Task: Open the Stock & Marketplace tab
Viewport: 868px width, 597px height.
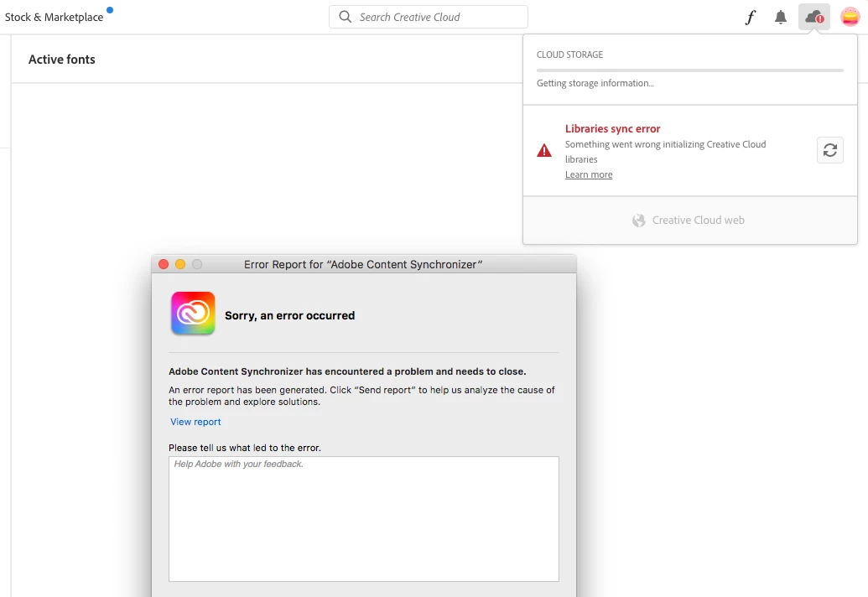Action: pos(54,17)
